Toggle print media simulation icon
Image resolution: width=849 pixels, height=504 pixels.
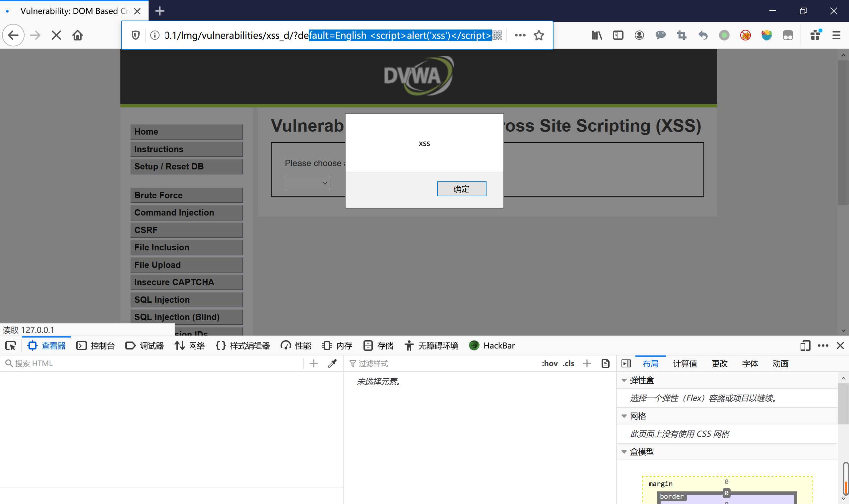click(606, 363)
